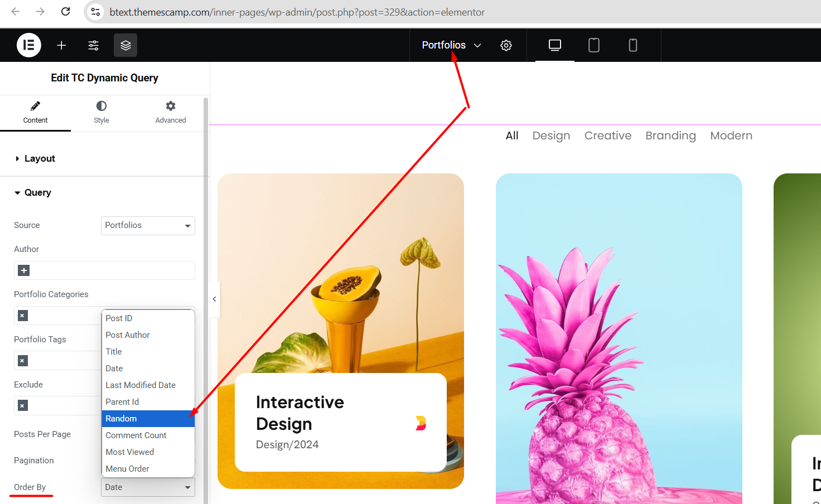821x504 pixels.
Task: Select Most Viewed order option
Action: [148, 452]
